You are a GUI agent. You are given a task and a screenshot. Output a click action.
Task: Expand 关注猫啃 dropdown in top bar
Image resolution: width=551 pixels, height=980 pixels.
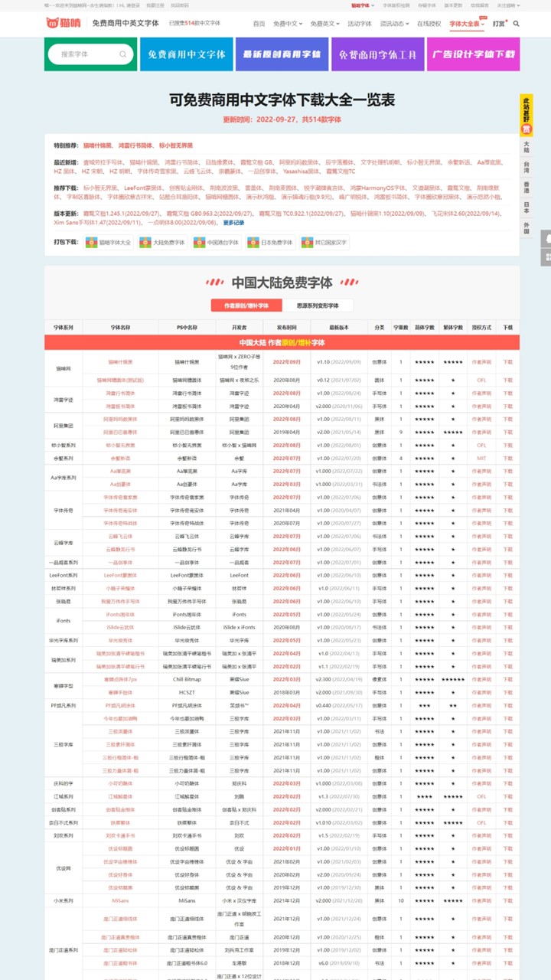508,5
